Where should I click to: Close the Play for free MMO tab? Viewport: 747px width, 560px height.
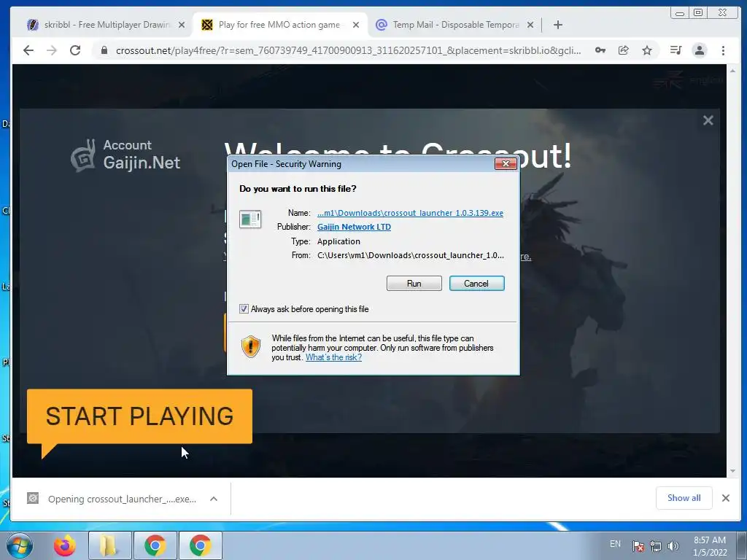click(x=356, y=25)
